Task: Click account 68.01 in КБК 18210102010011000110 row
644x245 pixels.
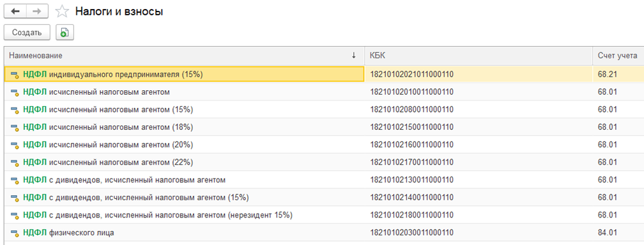Action: click(x=608, y=93)
